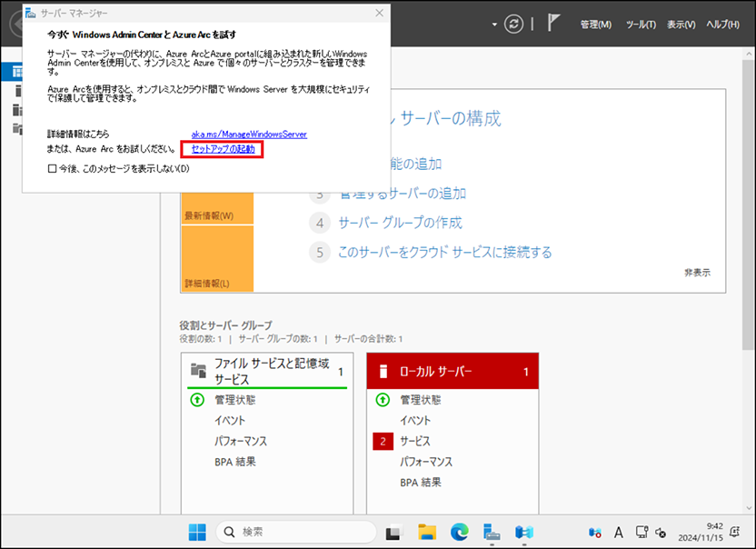Select the 詳細情報(L) tile
Screen dimensions: 756x549
[217, 258]
